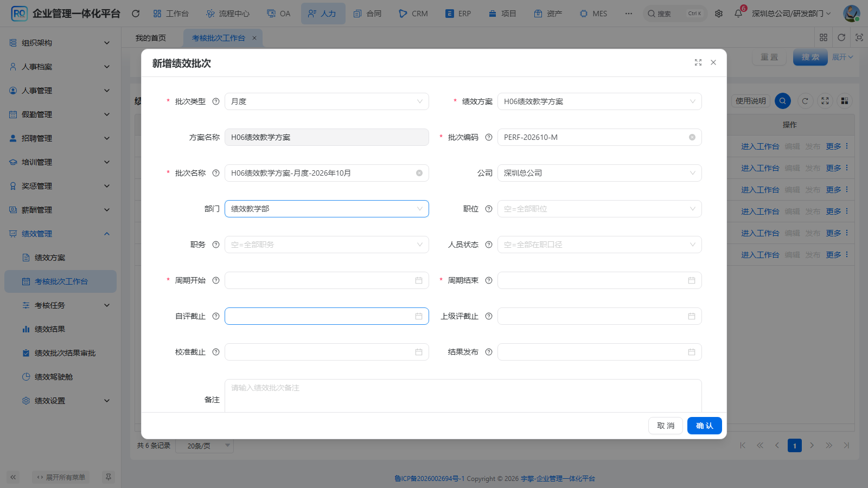Viewport: 868px width, 488px height.
Task: Click the global 搜索 box in top bar
Action: point(675,14)
